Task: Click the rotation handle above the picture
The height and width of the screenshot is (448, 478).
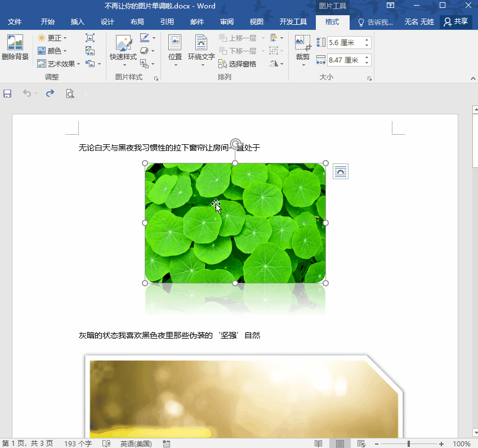Action: (235, 144)
